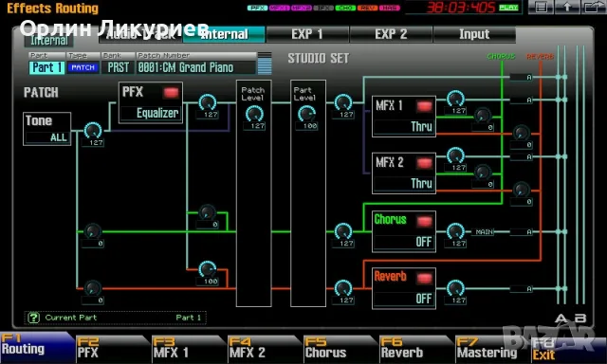This screenshot has height=364, width=607.
Task: Click the part chorus send knob before Chorus block
Action: point(343,231)
